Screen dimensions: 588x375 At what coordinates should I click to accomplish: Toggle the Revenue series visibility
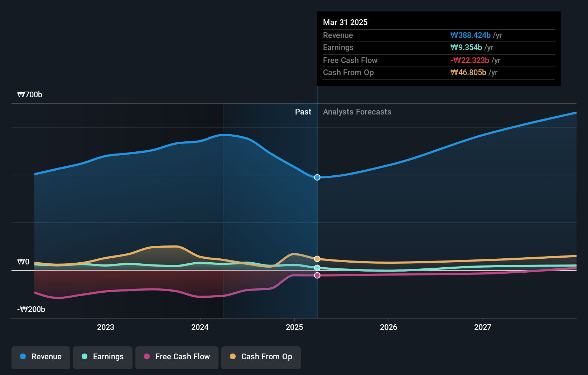click(40, 357)
